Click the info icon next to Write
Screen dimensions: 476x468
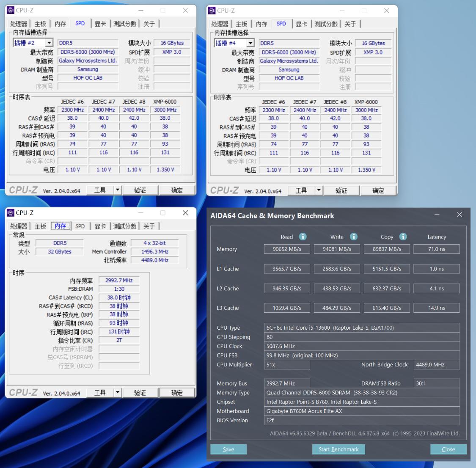coord(354,237)
